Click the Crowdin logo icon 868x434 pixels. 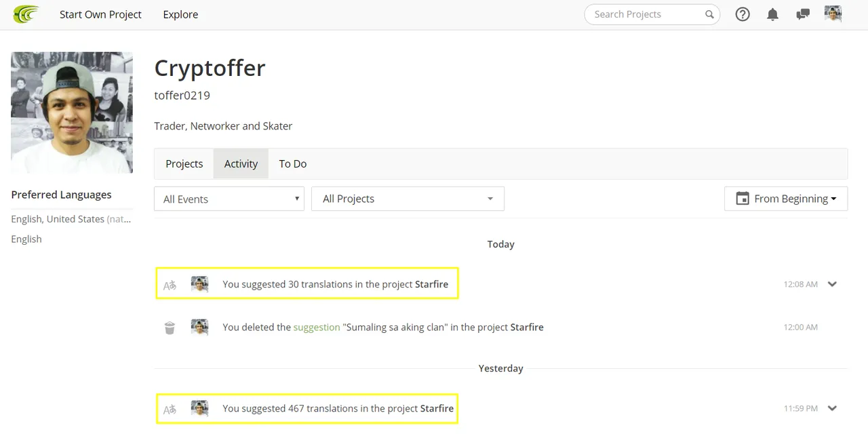tap(26, 14)
